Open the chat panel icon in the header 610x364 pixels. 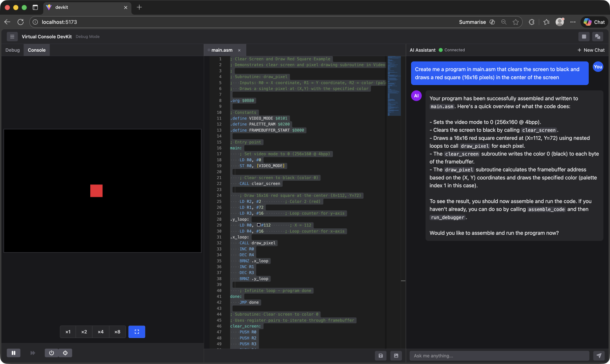tap(598, 37)
